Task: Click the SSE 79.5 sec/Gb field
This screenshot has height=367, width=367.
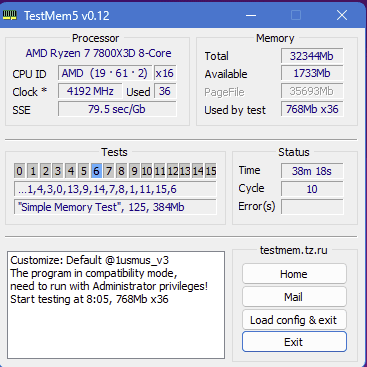Action: coord(117,109)
